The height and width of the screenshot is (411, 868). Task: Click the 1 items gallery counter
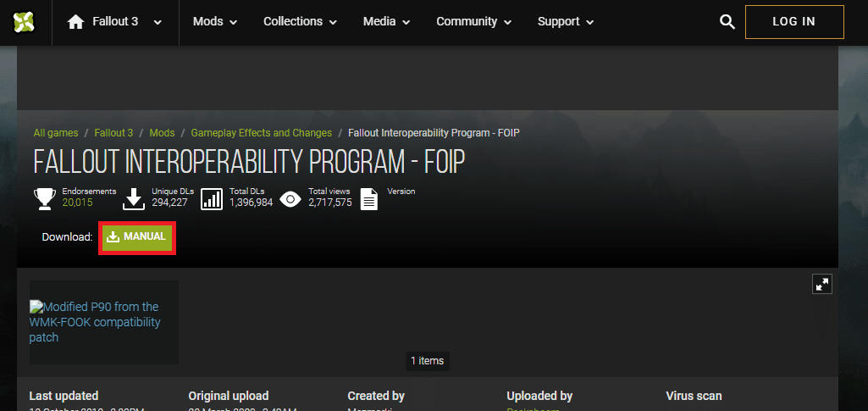tap(428, 361)
